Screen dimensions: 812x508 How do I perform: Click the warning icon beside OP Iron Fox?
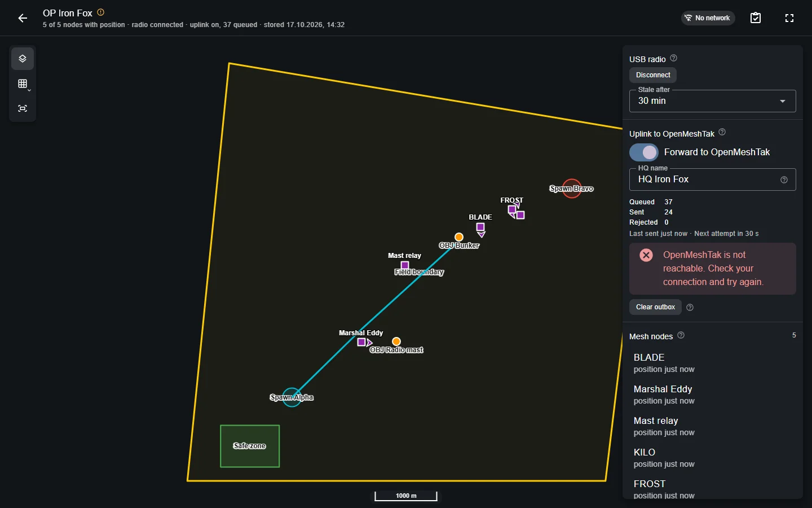tap(101, 12)
